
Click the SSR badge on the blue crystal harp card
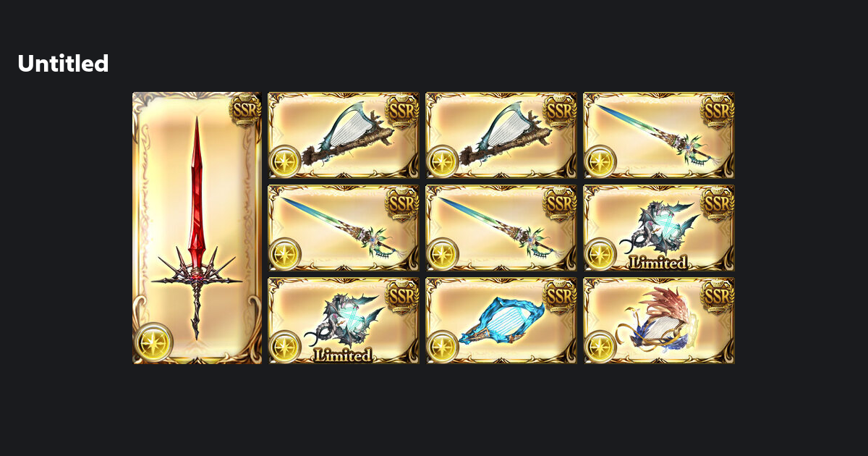560,295
